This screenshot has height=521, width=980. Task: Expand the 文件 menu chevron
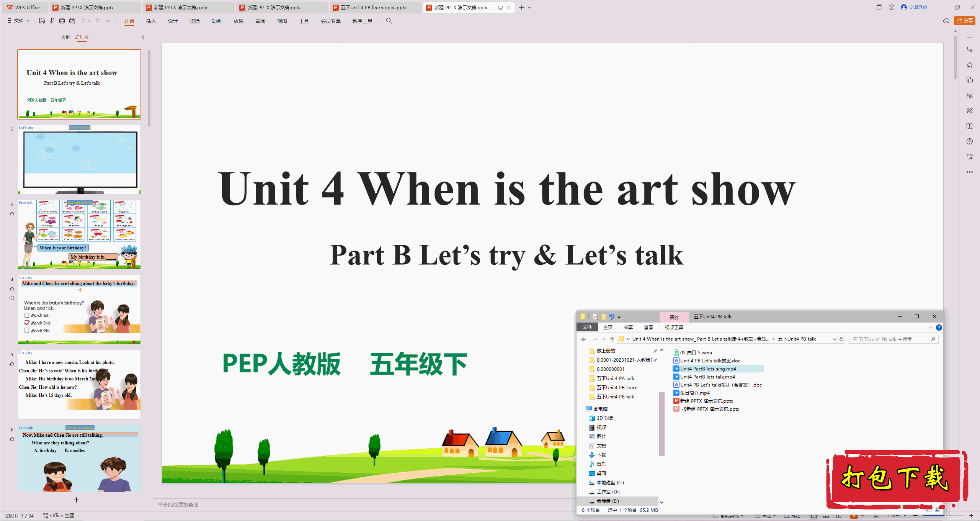(28, 21)
